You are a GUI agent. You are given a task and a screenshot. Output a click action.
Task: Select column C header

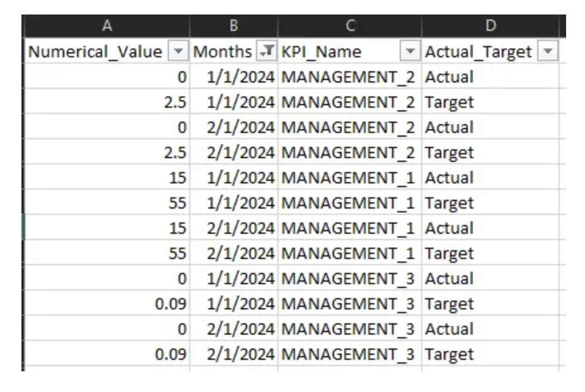pos(350,25)
